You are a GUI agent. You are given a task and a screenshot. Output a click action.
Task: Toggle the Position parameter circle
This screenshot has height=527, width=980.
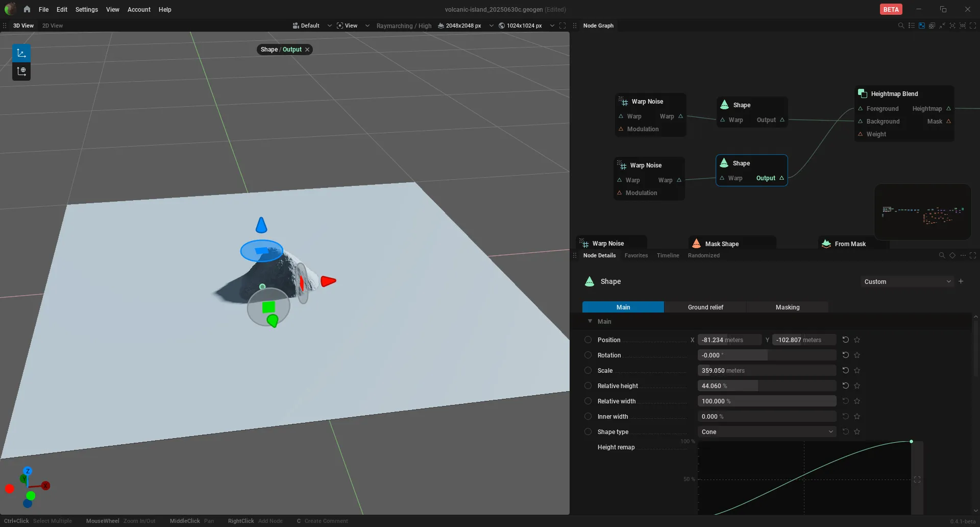588,340
